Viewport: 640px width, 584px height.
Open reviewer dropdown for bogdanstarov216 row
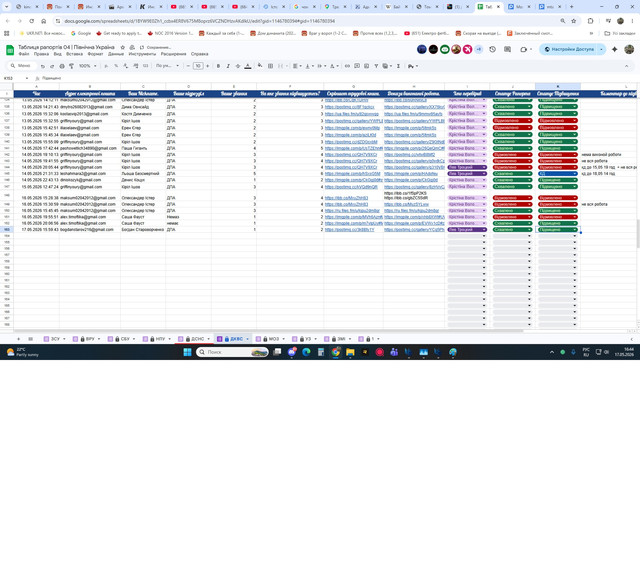[484, 230]
